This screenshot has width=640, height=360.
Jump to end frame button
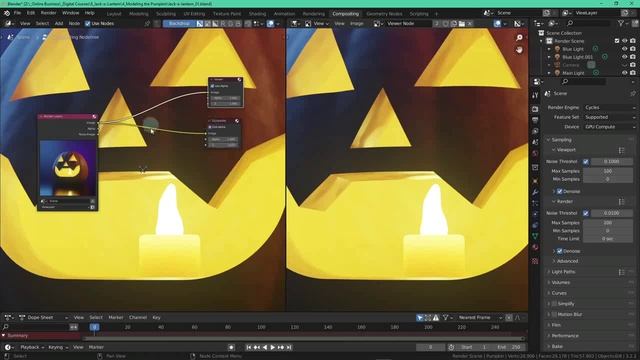tap(289, 347)
